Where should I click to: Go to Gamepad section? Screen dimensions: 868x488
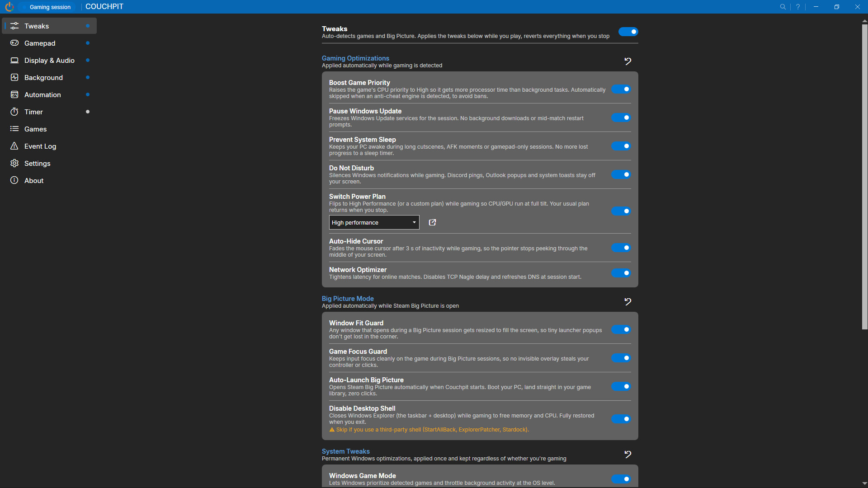point(49,43)
